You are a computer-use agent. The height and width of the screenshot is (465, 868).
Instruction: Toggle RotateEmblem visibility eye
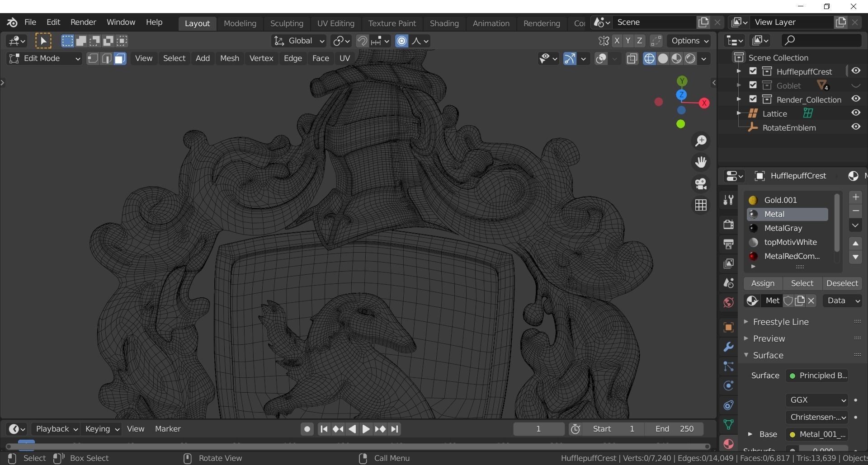pyautogui.click(x=856, y=127)
